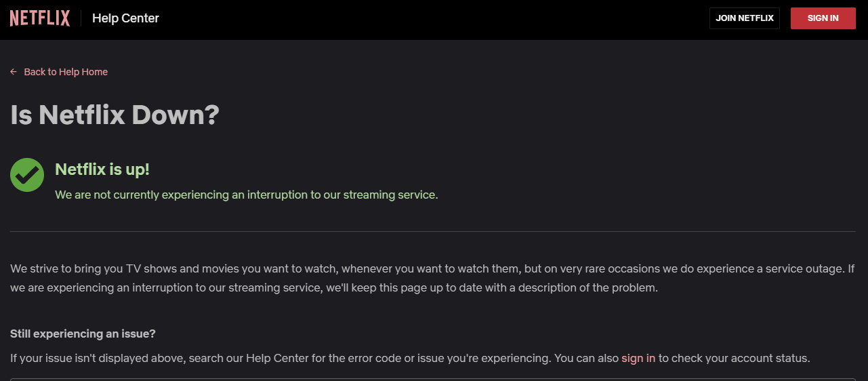The height and width of the screenshot is (381, 868).
Task: Open the Help Center header link
Action: click(125, 18)
